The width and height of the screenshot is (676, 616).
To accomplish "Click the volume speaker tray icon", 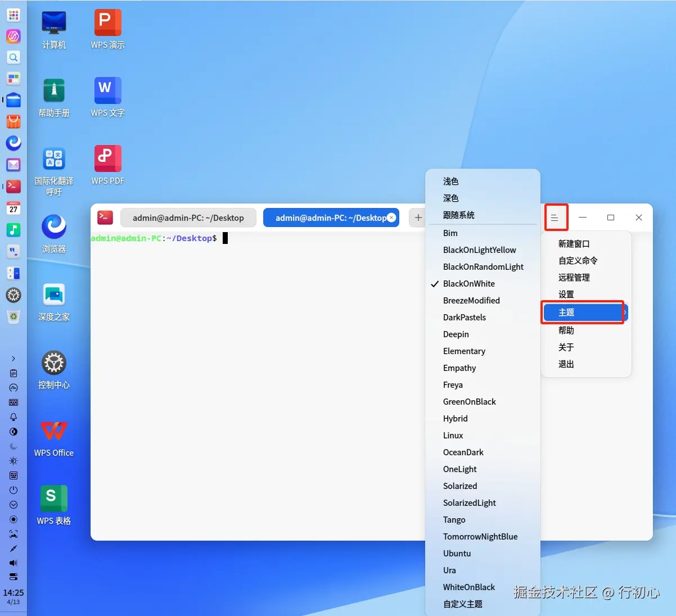I will (x=13, y=563).
